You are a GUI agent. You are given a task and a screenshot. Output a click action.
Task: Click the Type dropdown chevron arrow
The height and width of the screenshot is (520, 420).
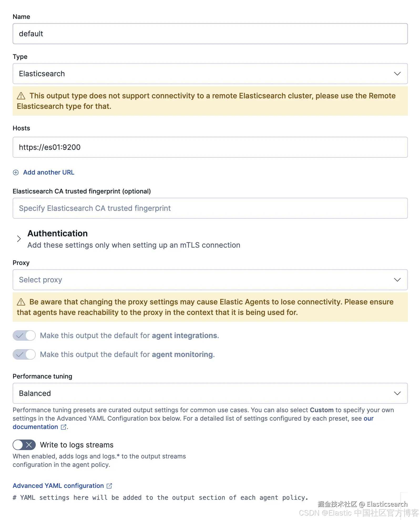pos(397,74)
